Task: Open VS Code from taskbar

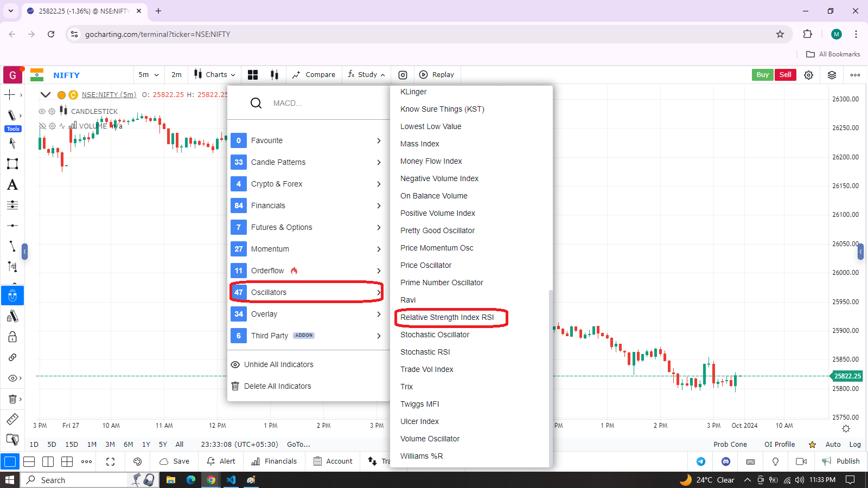Action: click(231, 480)
